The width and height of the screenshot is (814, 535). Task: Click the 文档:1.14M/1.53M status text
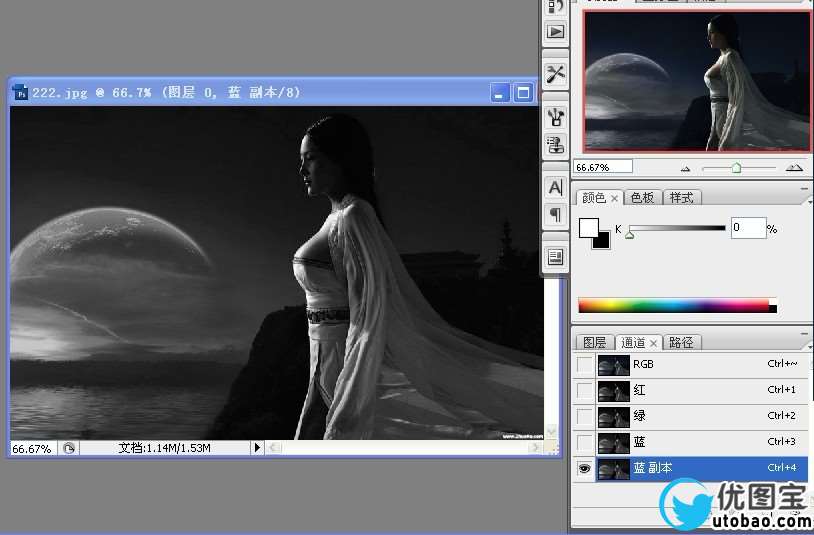[164, 448]
